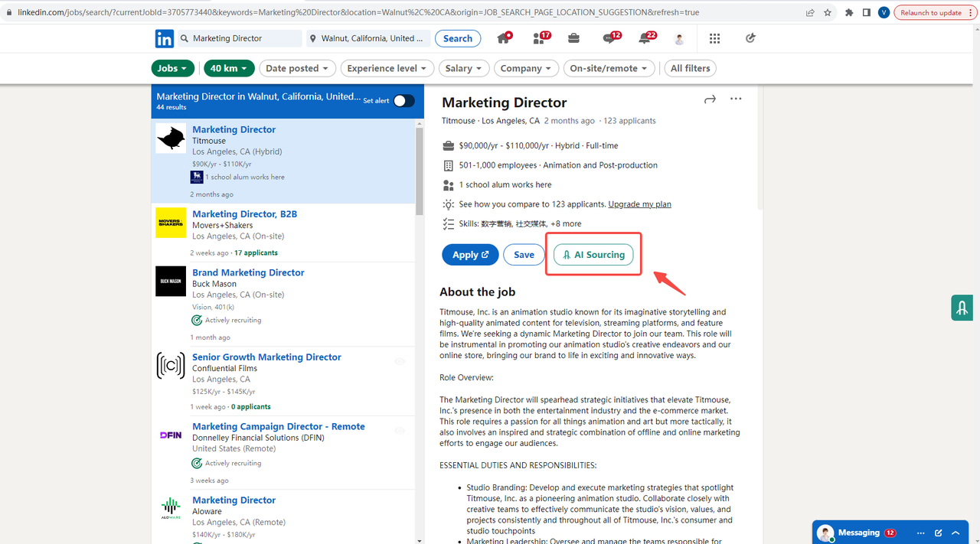Image resolution: width=980 pixels, height=544 pixels.
Task: Open the three-dot more options for the job
Action: tap(736, 99)
